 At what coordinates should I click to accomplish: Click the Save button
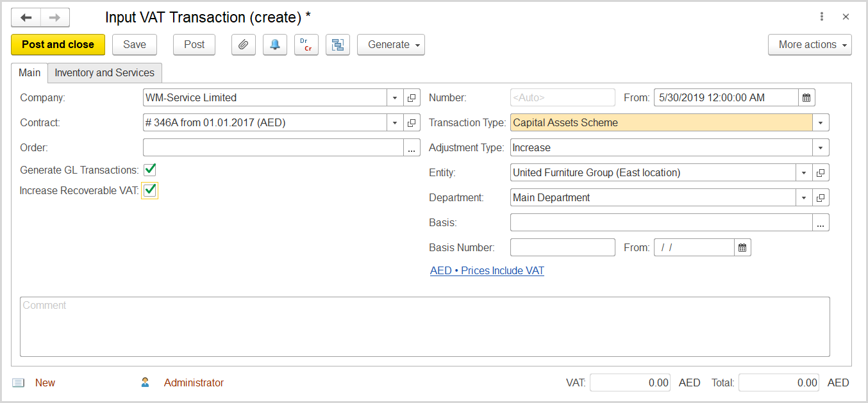135,45
